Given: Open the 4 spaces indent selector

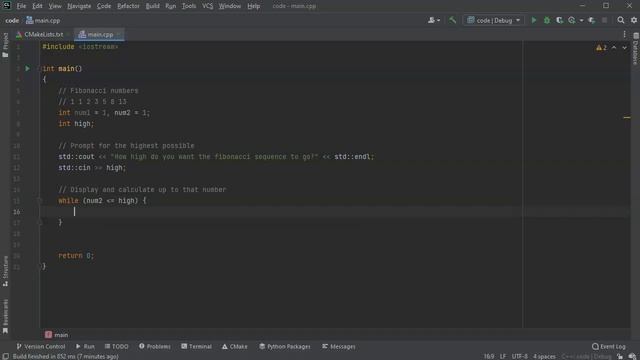Looking at the screenshot, I should coord(544,356).
